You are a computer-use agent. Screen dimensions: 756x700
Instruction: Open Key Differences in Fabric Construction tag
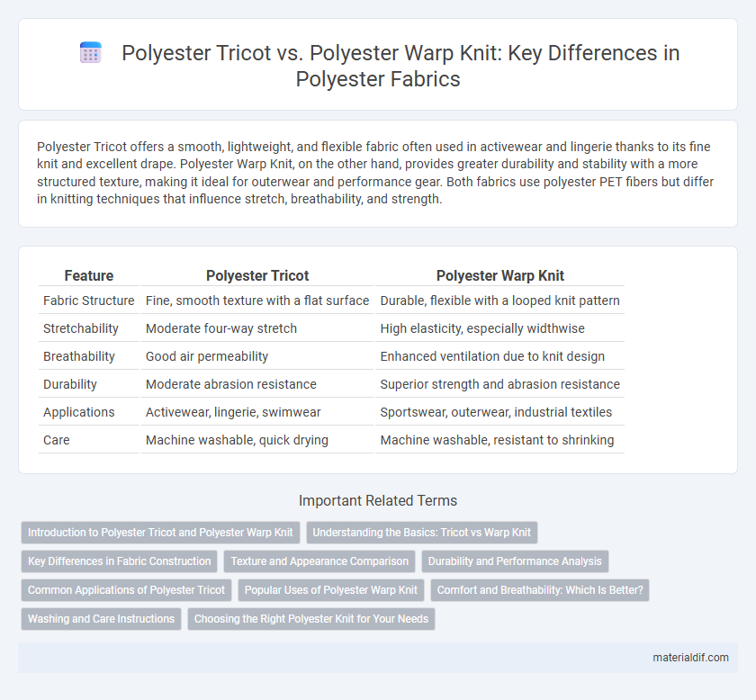point(119,561)
